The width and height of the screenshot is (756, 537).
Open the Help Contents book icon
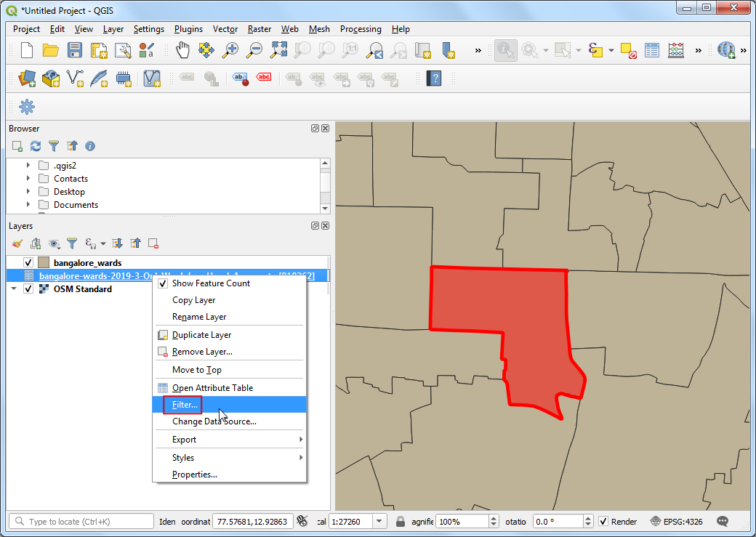tap(434, 78)
